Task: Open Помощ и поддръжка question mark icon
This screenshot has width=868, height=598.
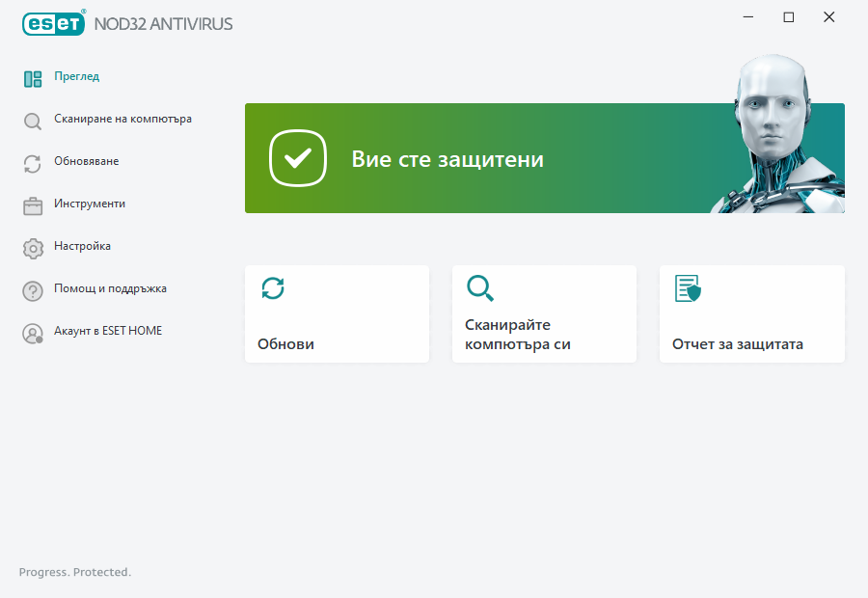Action: [x=32, y=289]
